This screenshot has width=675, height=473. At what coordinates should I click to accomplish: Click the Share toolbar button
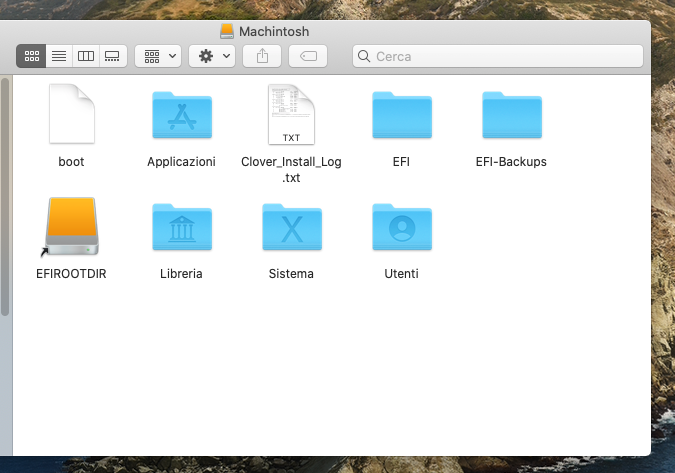[x=262, y=56]
